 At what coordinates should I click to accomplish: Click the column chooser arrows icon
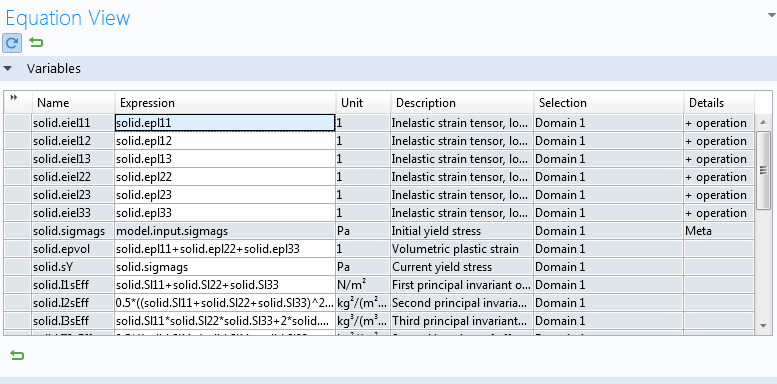[13, 97]
